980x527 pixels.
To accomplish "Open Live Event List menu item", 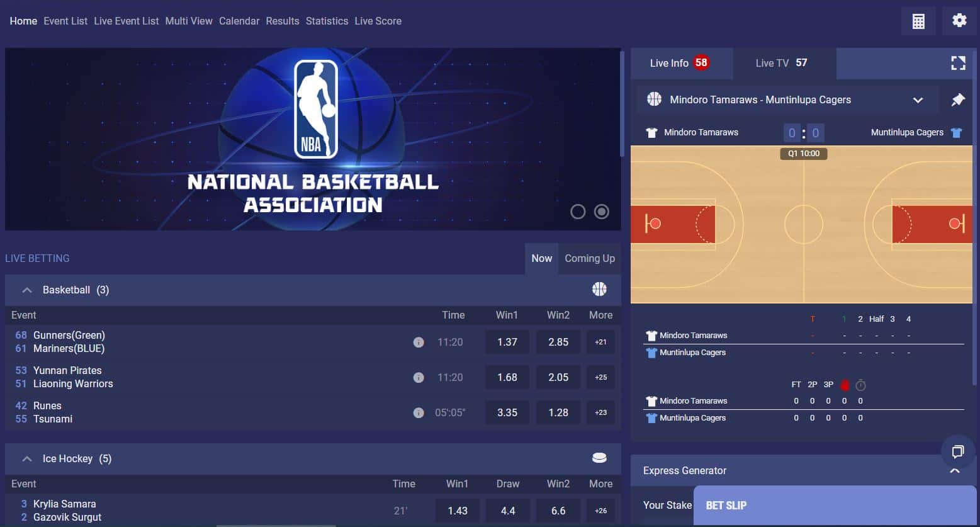I will coord(126,21).
